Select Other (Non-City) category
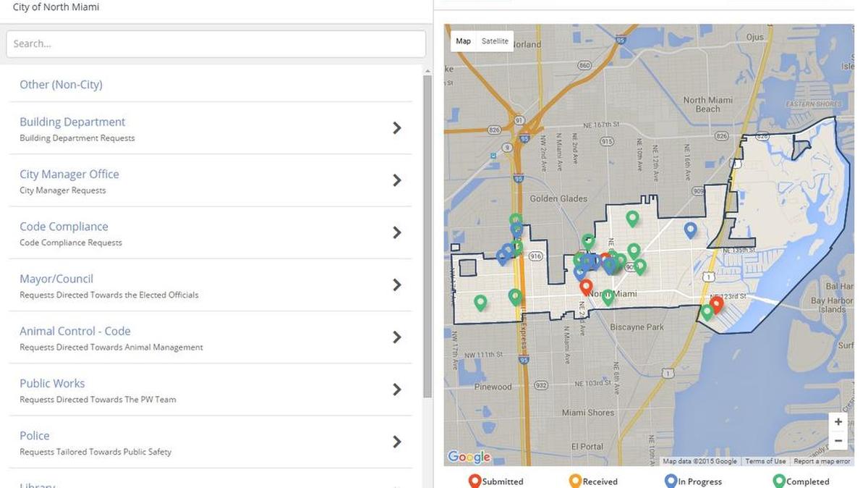The image size is (868, 488). [x=61, y=85]
